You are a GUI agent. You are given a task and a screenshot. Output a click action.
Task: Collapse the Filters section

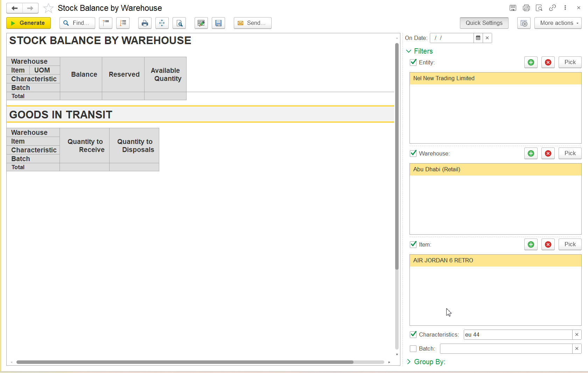pyautogui.click(x=408, y=51)
